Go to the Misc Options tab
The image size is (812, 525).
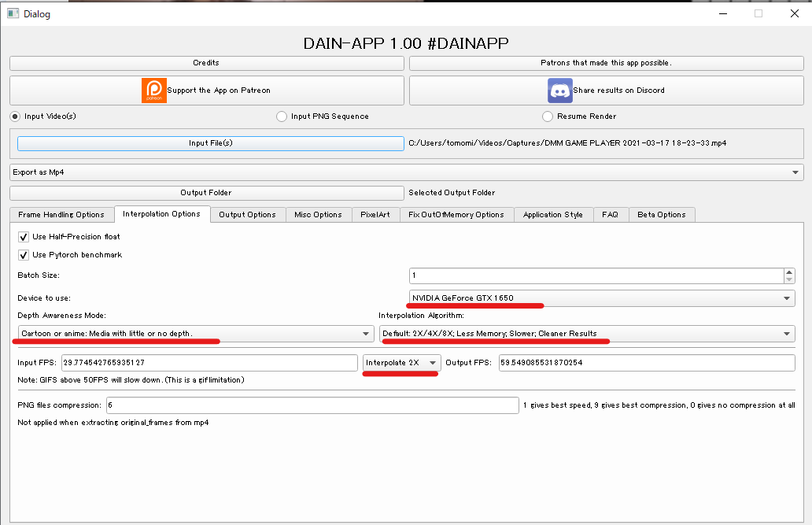tap(319, 215)
